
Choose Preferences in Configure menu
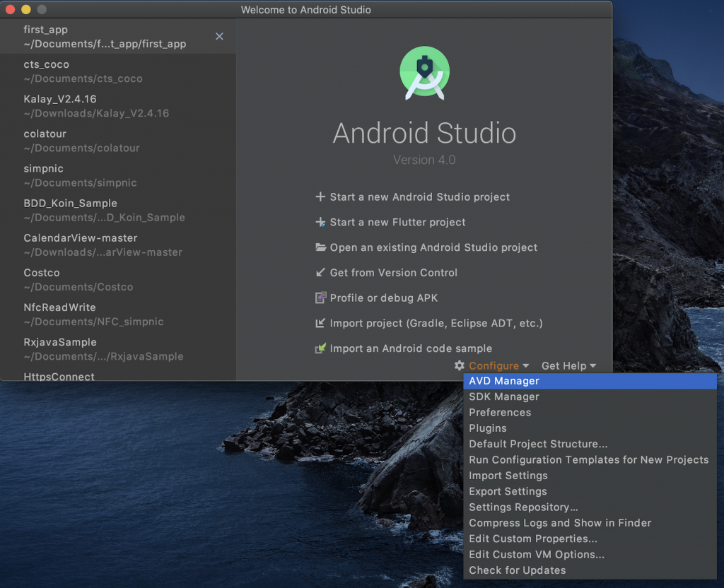pos(590,412)
